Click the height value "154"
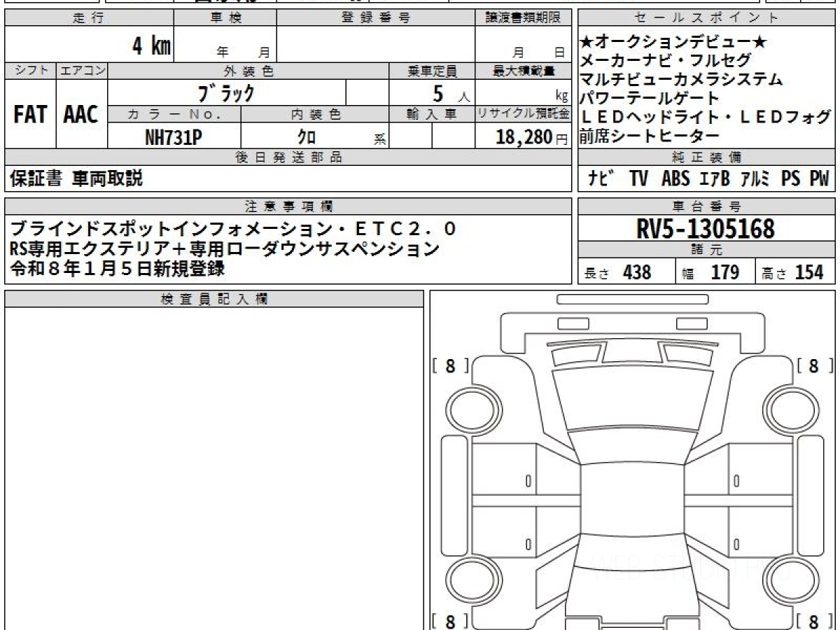The width and height of the screenshot is (840, 630). (x=809, y=272)
